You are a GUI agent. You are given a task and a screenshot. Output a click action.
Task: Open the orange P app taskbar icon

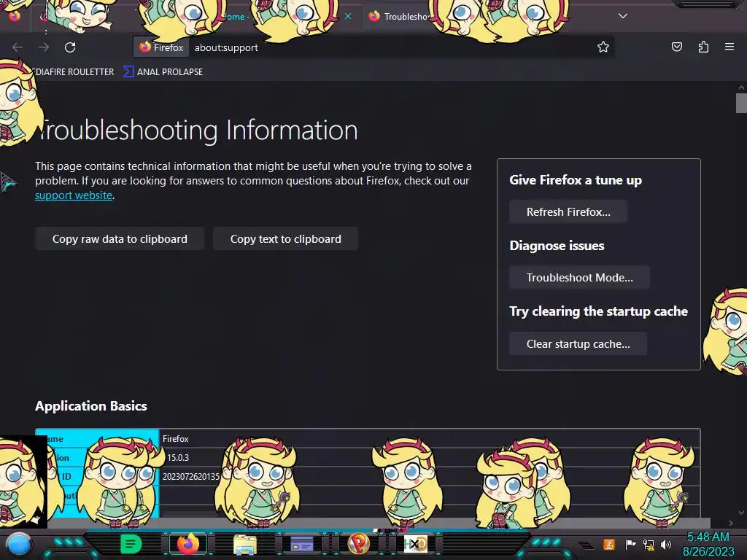coord(359,544)
